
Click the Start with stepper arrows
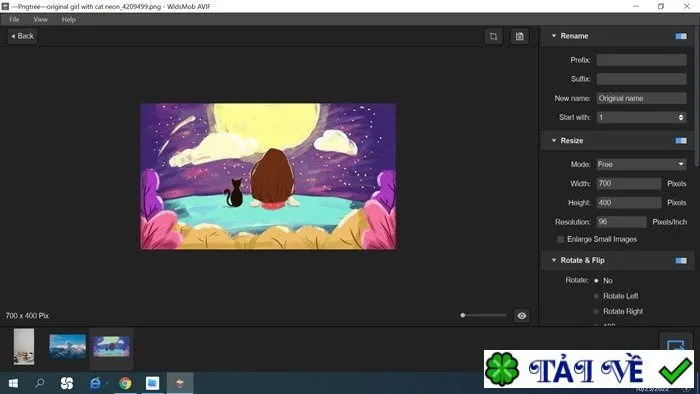pyautogui.click(x=681, y=117)
